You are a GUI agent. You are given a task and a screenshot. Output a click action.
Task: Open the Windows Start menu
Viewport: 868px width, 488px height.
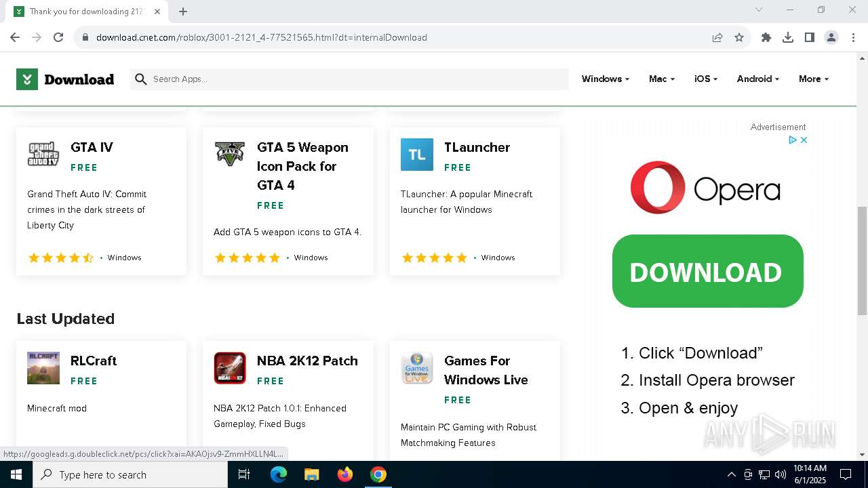pos(16,474)
